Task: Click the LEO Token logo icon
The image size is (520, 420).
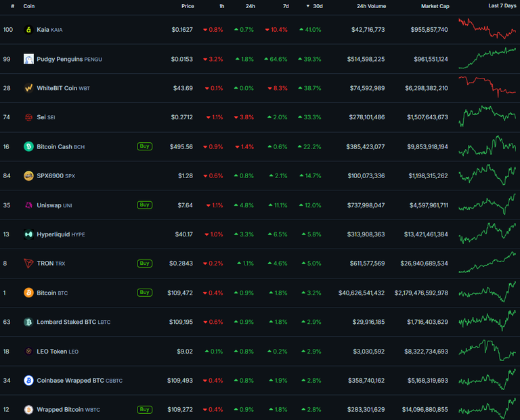Action: click(x=28, y=352)
